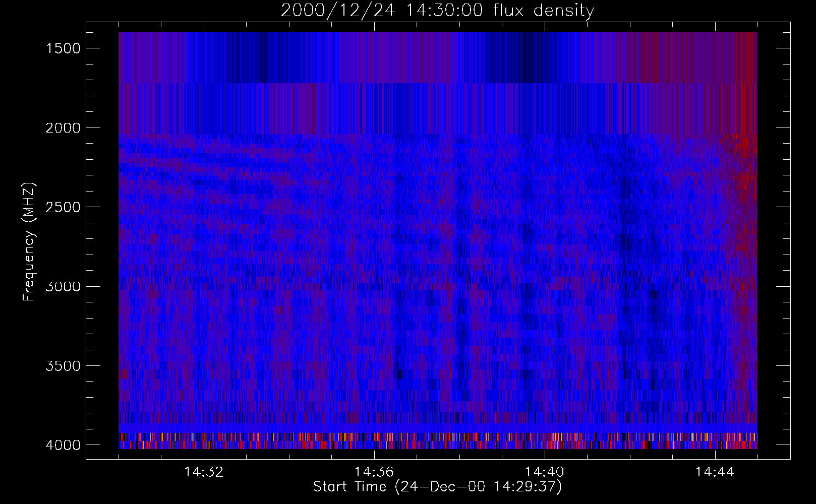Click the 4000 frequency tick label
The width and height of the screenshot is (816, 504).
coord(63,445)
